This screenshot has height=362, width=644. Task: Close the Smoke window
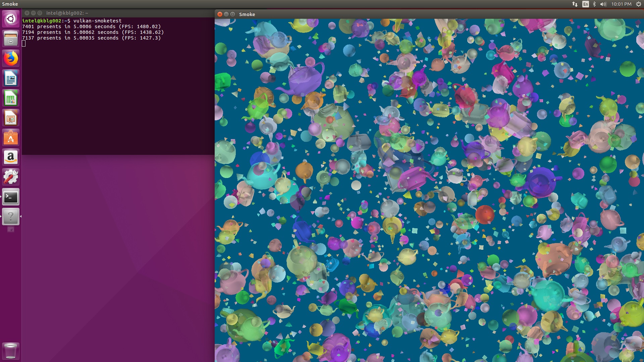[220, 14]
